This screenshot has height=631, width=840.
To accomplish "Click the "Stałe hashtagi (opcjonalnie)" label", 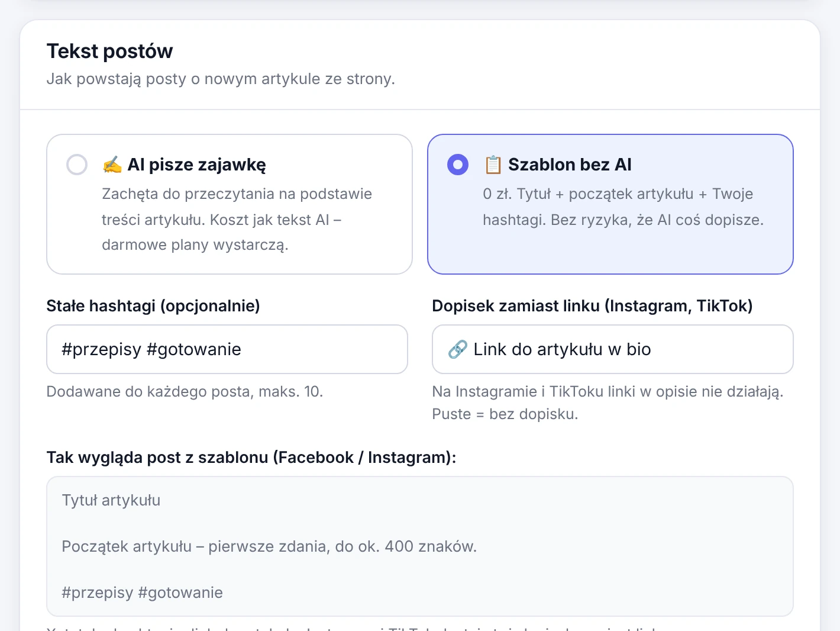I will pos(153,306).
